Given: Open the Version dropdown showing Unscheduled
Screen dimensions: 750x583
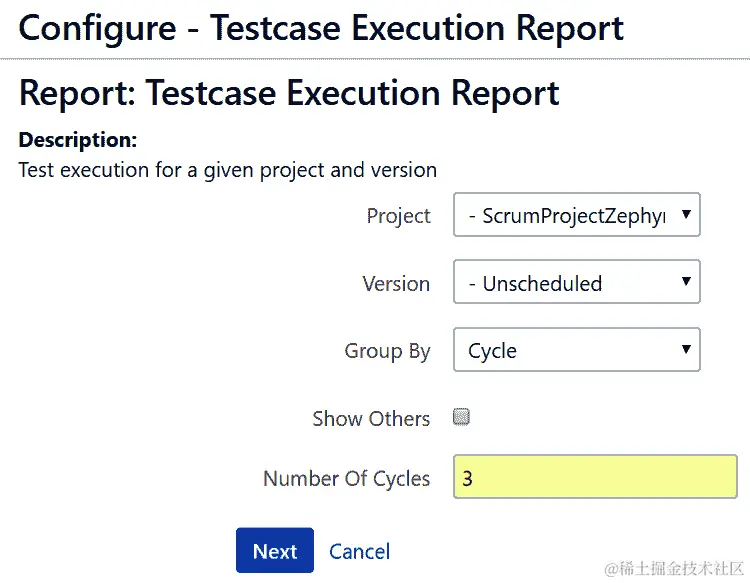Looking at the screenshot, I should [x=565, y=283].
